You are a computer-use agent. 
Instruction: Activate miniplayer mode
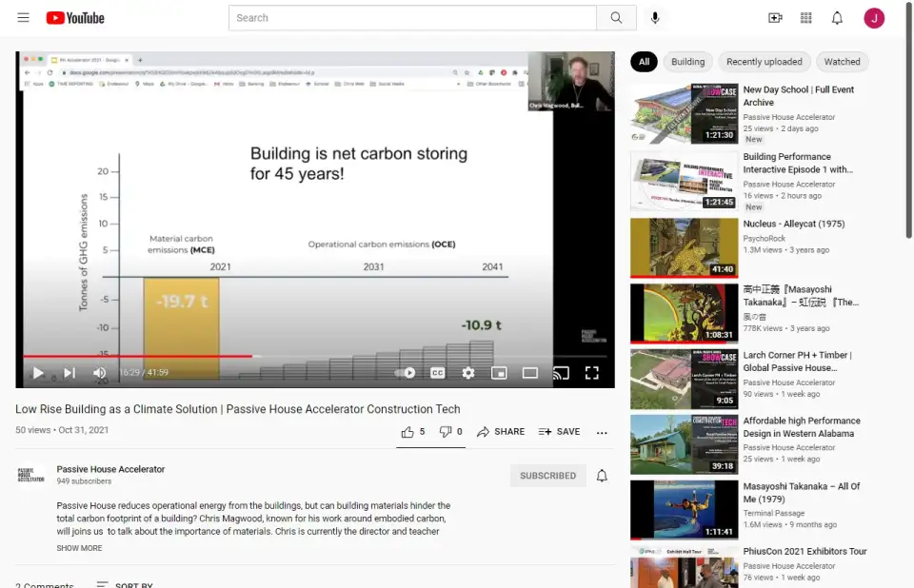[x=499, y=373]
